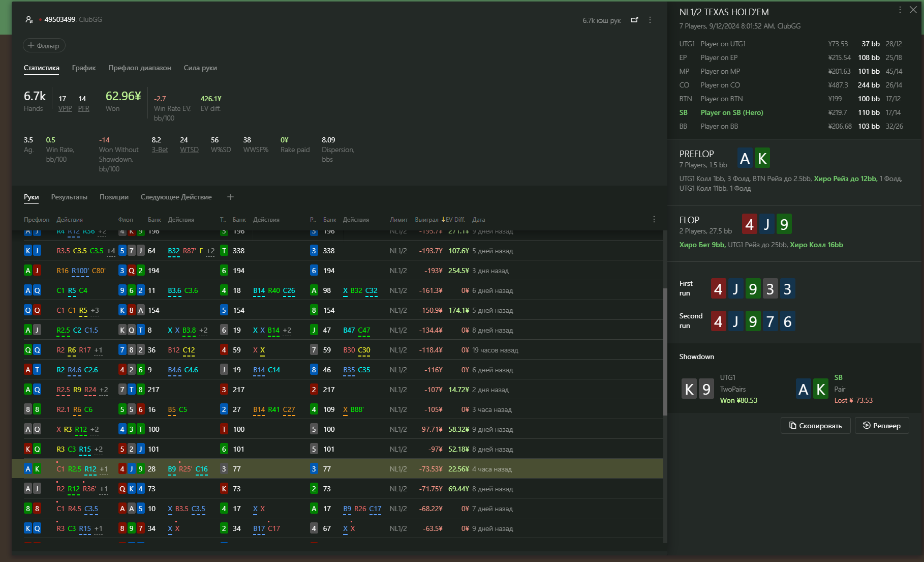Select the Q Q hand row losing -118.4¥
This screenshot has height=562, width=924.
tap(337, 350)
